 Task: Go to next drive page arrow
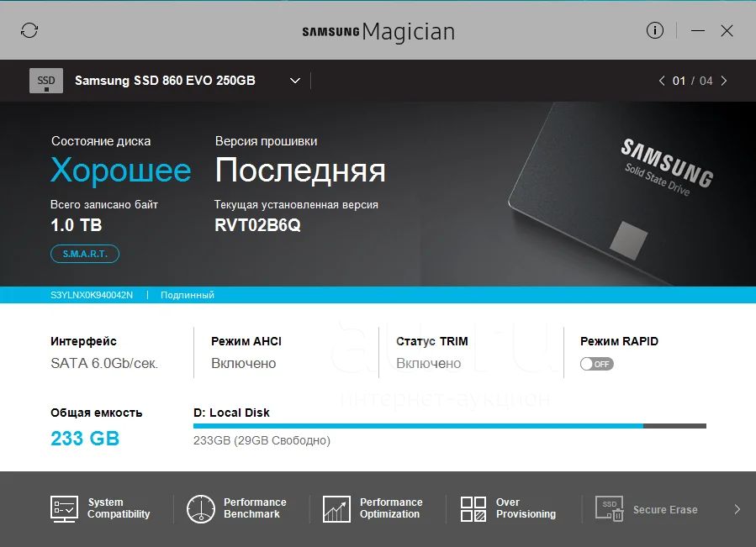tap(724, 81)
